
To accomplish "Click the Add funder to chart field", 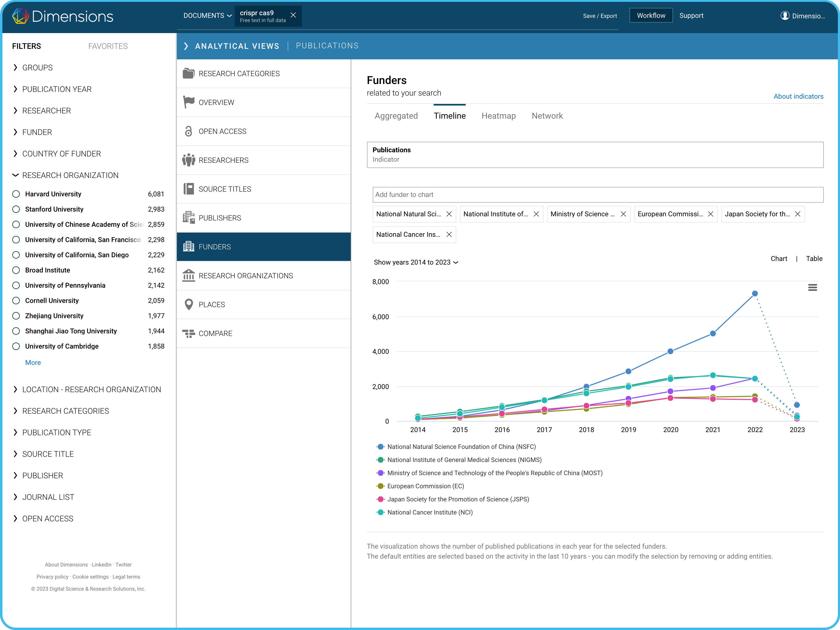I will (597, 195).
